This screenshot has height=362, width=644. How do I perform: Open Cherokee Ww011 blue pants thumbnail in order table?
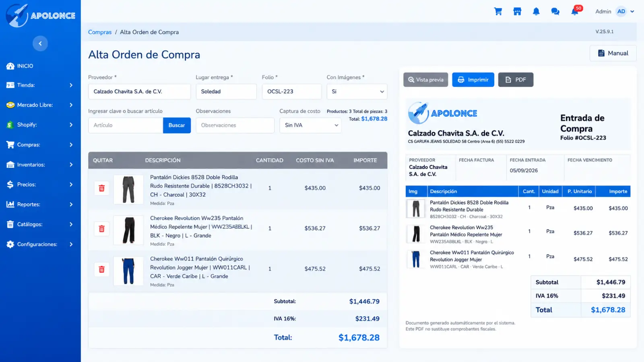point(128,271)
